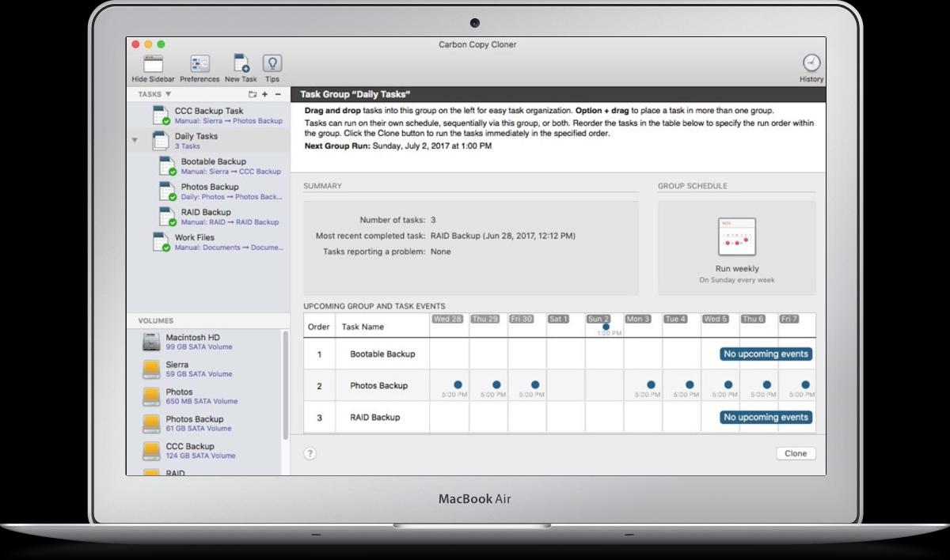The image size is (950, 560).
Task: Open Preferences from the toolbar
Action: pyautogui.click(x=199, y=65)
